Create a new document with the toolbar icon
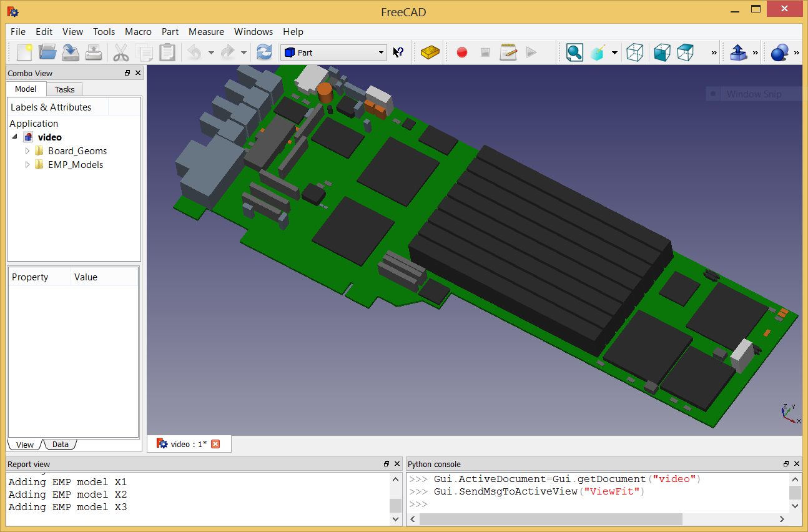 pyautogui.click(x=24, y=52)
